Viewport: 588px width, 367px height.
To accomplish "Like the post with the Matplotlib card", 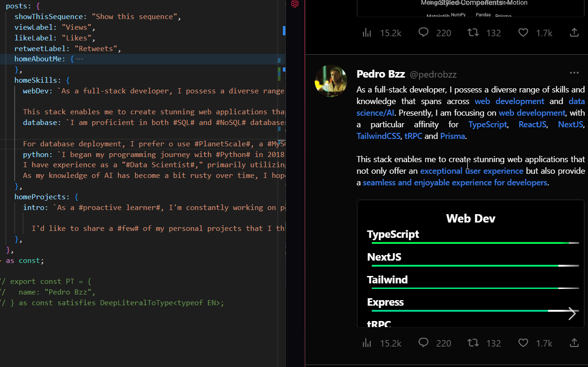I will [x=523, y=33].
